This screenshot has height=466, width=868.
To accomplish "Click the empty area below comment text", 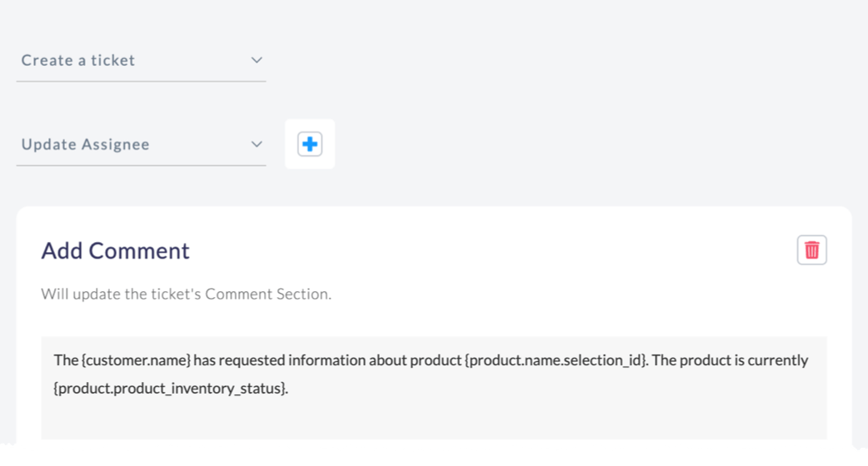I will click(433, 420).
